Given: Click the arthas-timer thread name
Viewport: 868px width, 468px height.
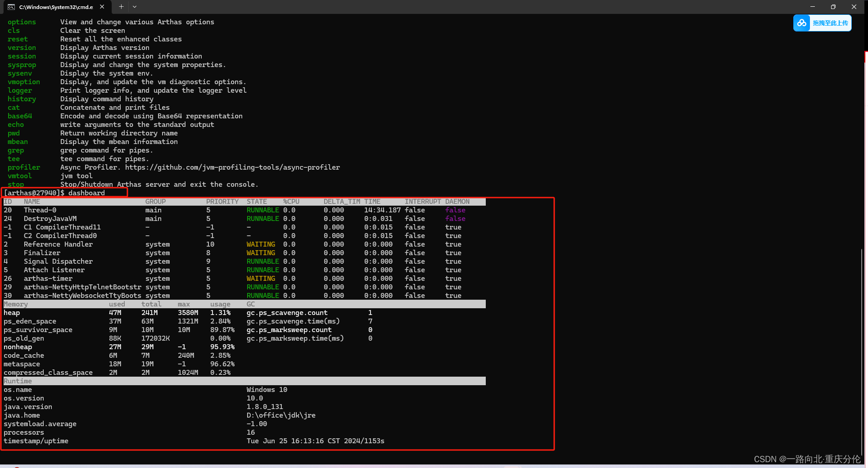Looking at the screenshot, I should click(48, 279).
